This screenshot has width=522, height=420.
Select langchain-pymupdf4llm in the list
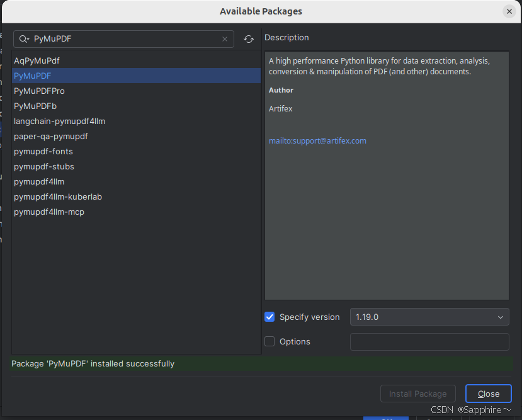[x=136, y=121]
